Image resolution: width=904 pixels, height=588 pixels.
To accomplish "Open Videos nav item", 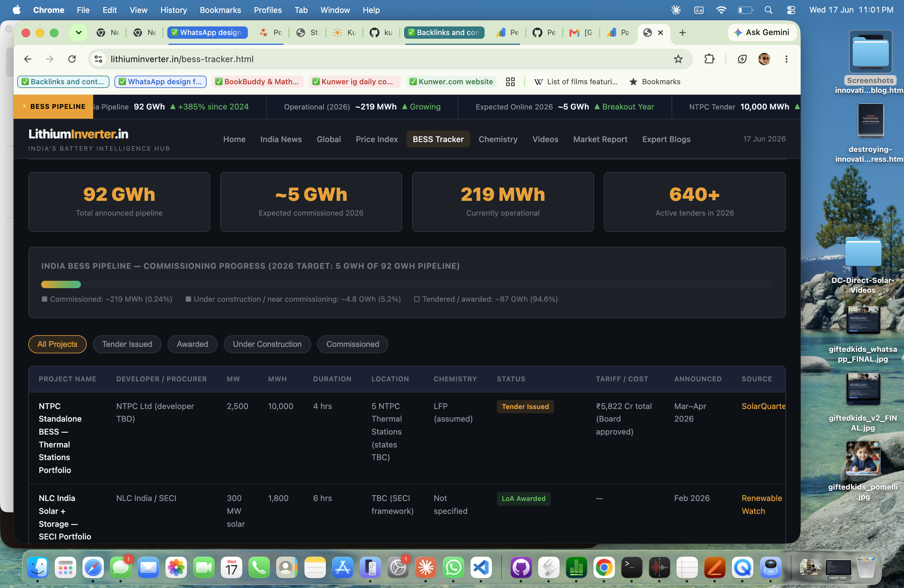I will pyautogui.click(x=545, y=139).
